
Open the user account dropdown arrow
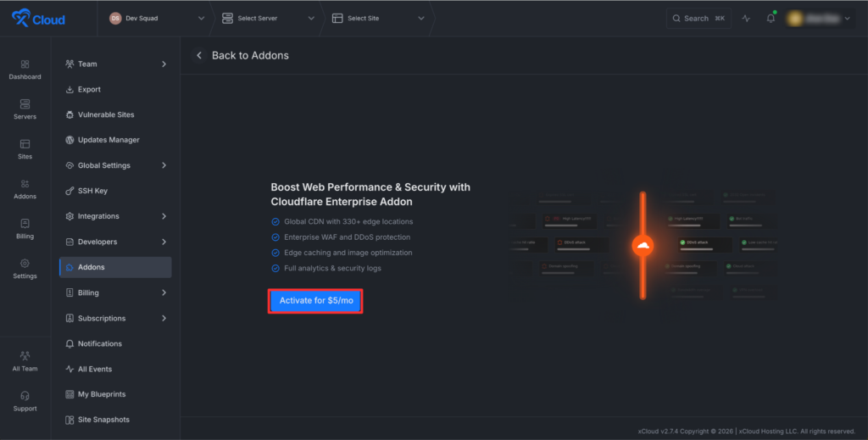point(848,19)
